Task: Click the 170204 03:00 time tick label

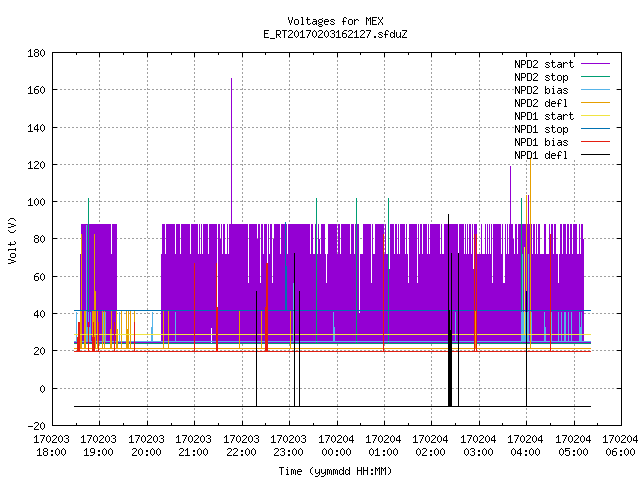Action: click(478, 446)
